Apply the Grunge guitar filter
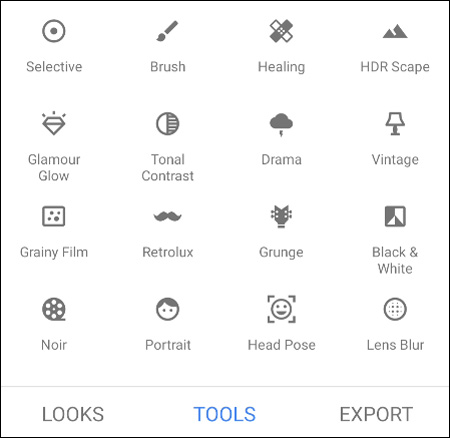This screenshot has height=438, width=450. click(281, 216)
